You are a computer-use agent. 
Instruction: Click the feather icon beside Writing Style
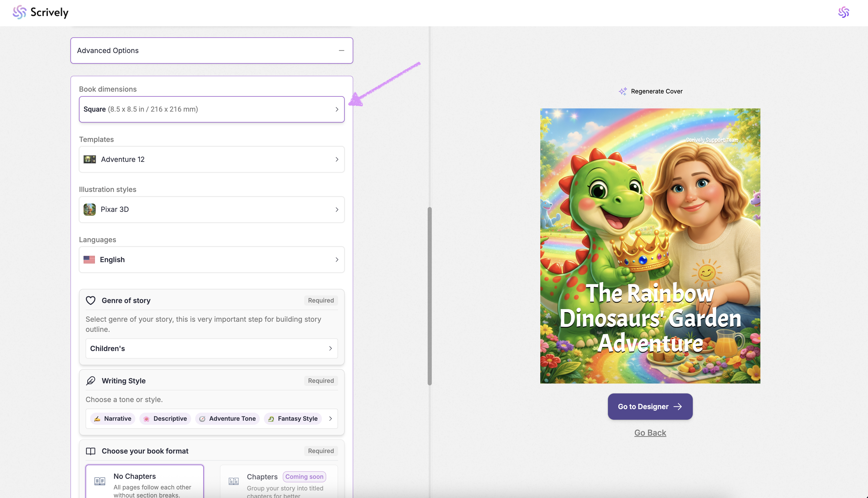click(91, 381)
